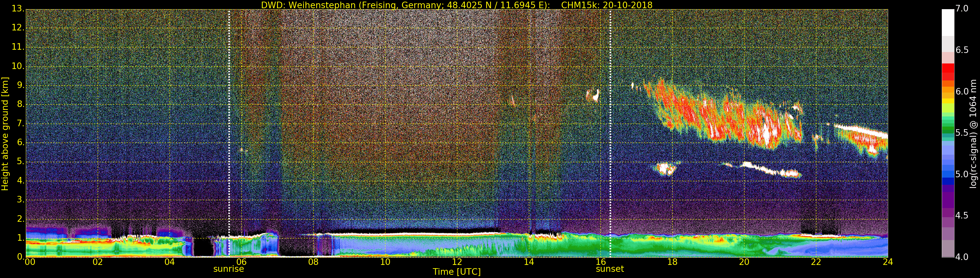This screenshot has width=980, height=278.
Task: Click the "14" tick on the time axis
Action: point(529,262)
